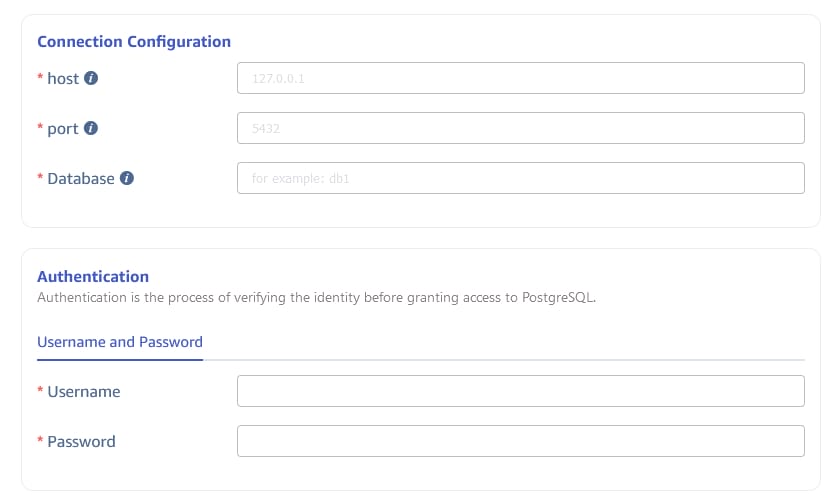This screenshot has width=839, height=499.
Task: Click into the port field showing 5432
Action: (x=520, y=128)
